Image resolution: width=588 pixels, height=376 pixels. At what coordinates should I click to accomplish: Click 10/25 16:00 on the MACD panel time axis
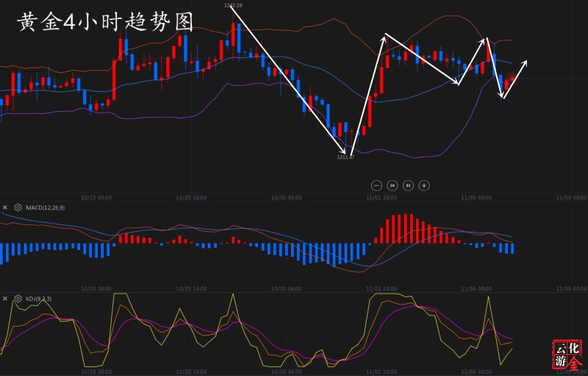tap(191, 288)
